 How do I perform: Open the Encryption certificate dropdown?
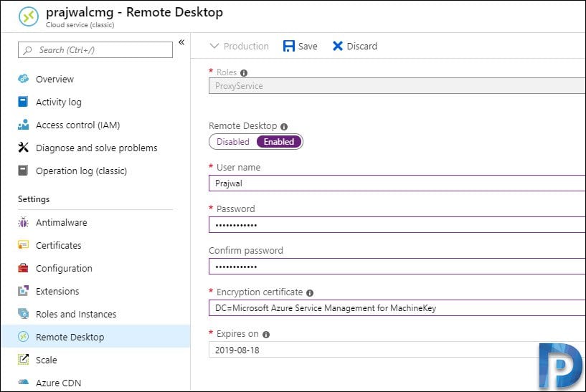pos(397,308)
